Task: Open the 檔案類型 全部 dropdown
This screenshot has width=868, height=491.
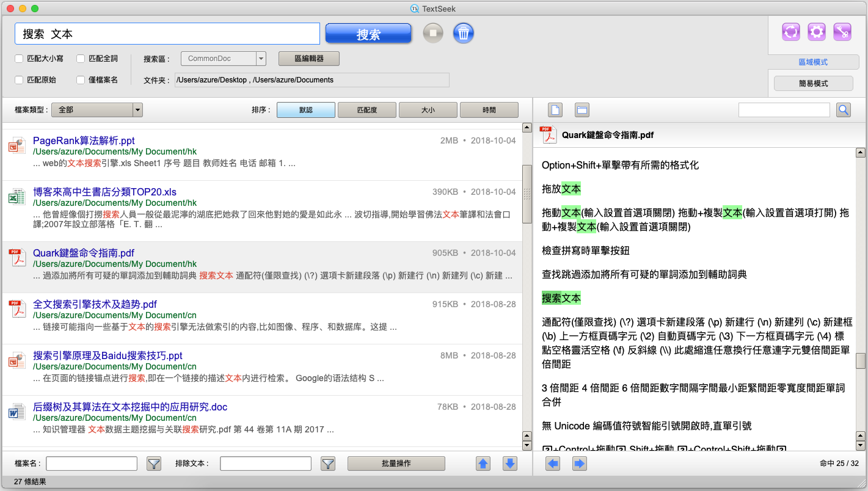Action: tap(137, 110)
